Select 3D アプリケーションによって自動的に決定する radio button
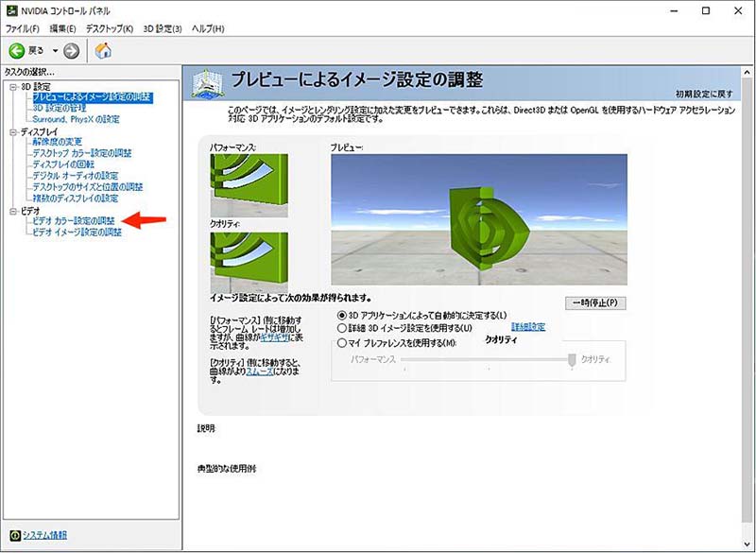The width and height of the screenshot is (756, 553). (342, 314)
